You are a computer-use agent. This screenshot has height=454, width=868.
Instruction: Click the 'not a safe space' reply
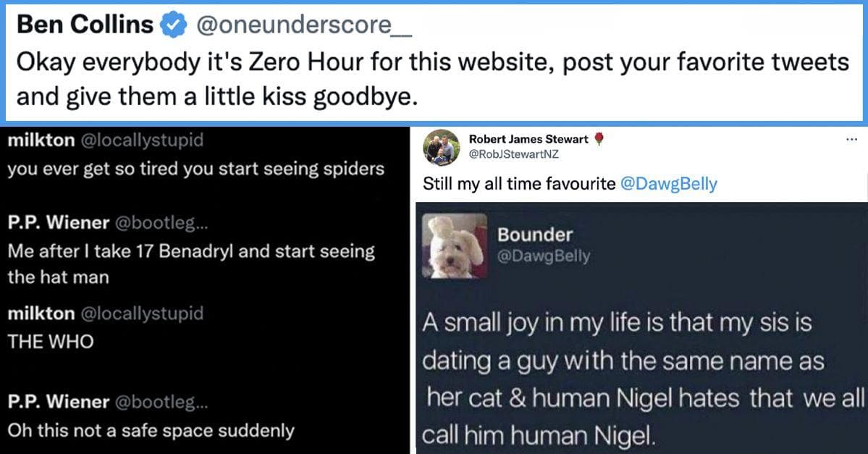point(151,430)
